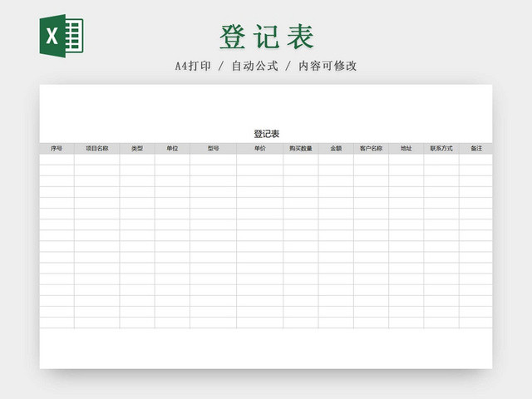
Task: Select the 购买数量 column header
Action: pos(301,149)
